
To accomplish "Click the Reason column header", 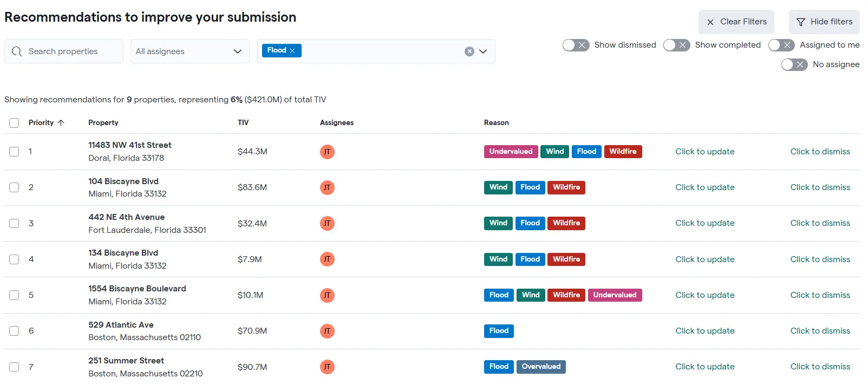I will pyautogui.click(x=497, y=123).
